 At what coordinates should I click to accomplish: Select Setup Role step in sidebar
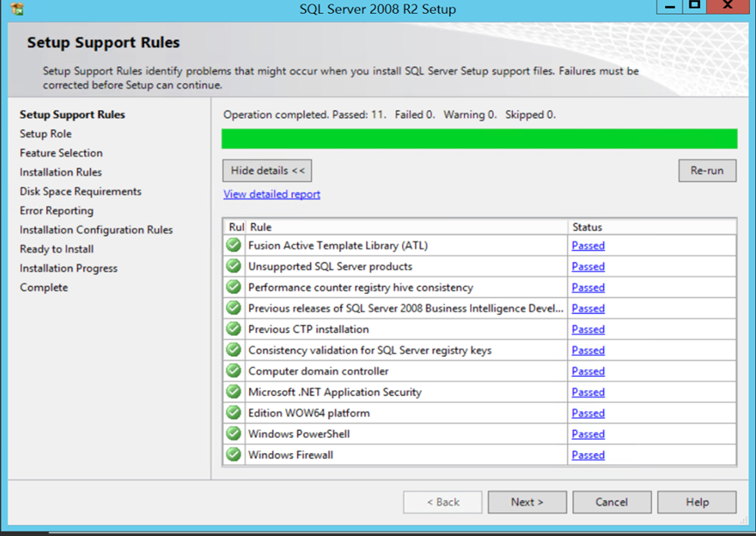[45, 134]
